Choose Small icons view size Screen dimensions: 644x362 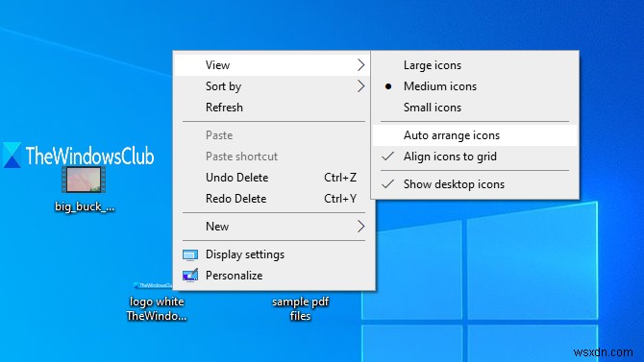click(x=475, y=108)
